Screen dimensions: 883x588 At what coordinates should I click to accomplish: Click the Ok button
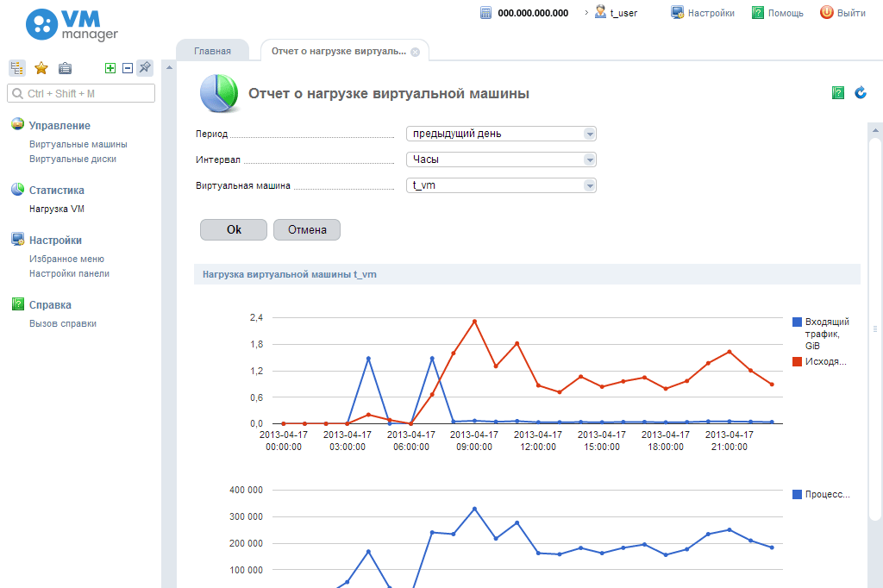point(234,230)
